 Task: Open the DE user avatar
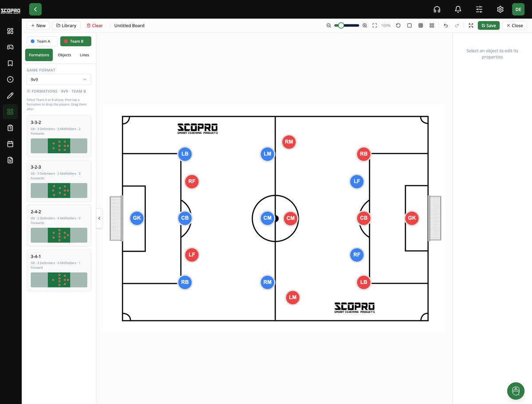(x=518, y=9)
